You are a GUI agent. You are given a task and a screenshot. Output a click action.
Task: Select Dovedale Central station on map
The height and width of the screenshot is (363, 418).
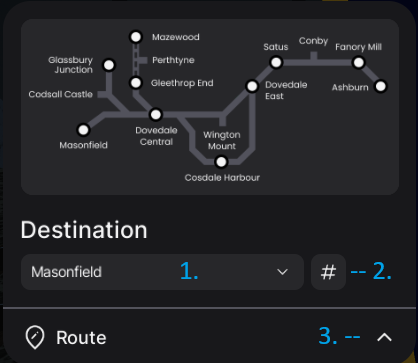pyautogui.click(x=156, y=115)
